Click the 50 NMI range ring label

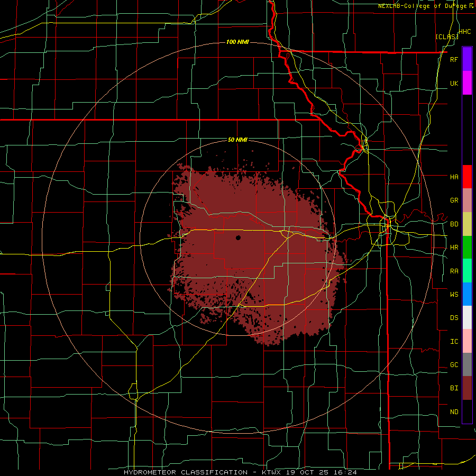(237, 140)
